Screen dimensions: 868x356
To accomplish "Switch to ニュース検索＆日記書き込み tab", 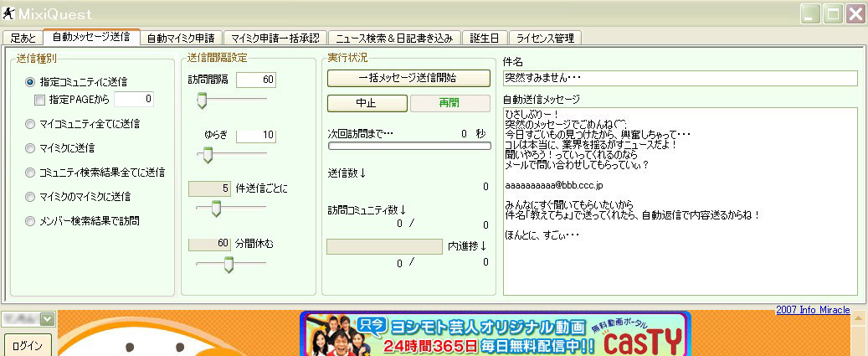I will pos(394,38).
